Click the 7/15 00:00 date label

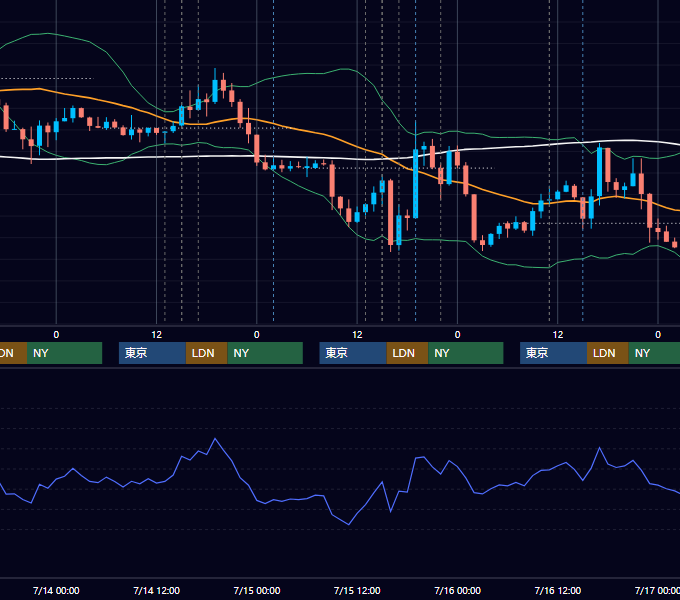(x=257, y=590)
